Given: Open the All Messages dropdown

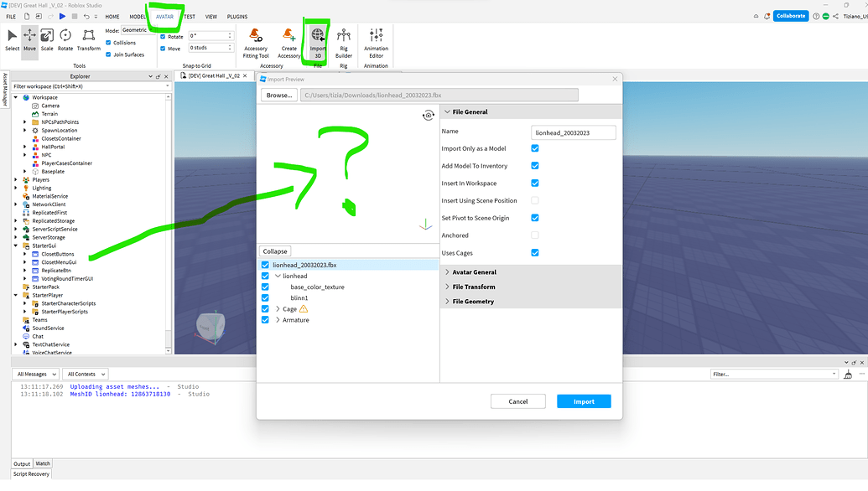Looking at the screenshot, I should click(35, 375).
